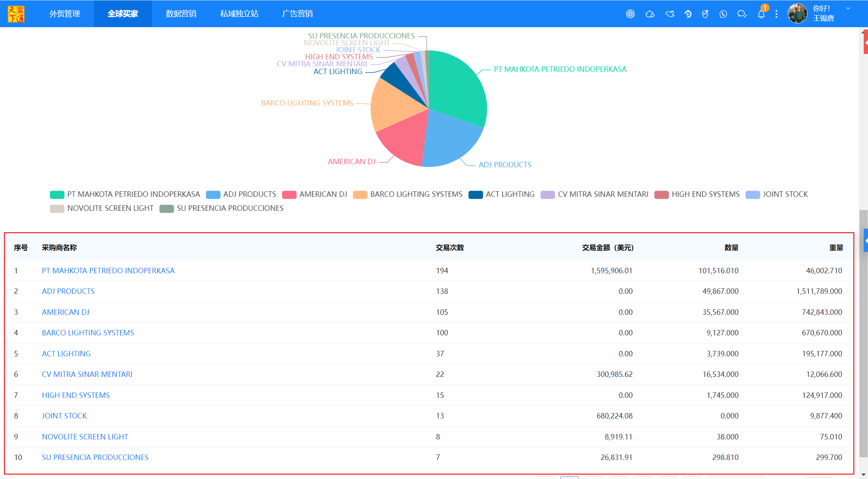The width and height of the screenshot is (868, 479).
Task: Click the 采购商名称 column header
Action: (x=59, y=248)
